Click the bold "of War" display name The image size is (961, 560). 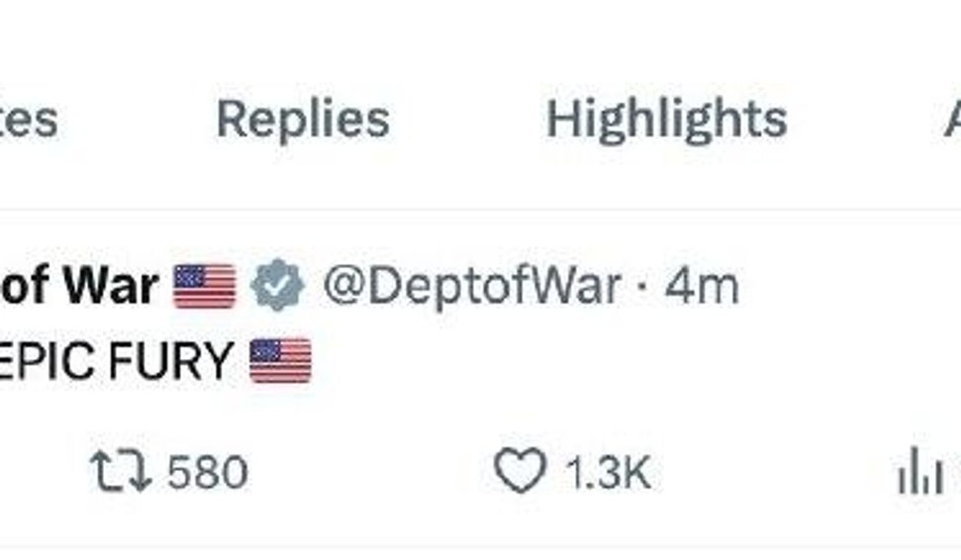point(79,287)
